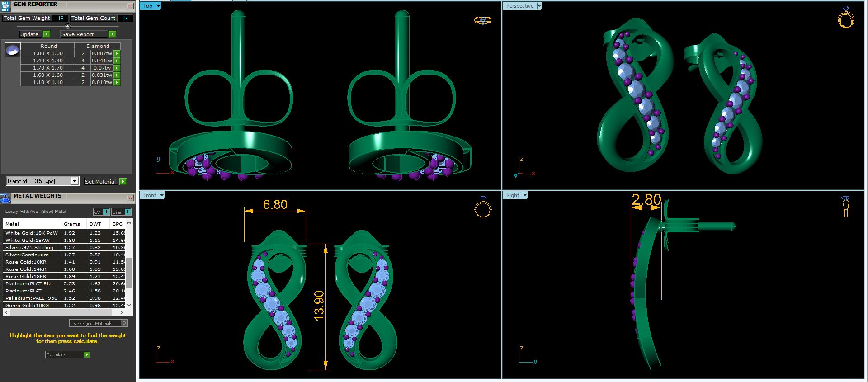The width and height of the screenshot is (868, 382).
Task: Click the Total Gem Count value 14
Action: tap(125, 18)
